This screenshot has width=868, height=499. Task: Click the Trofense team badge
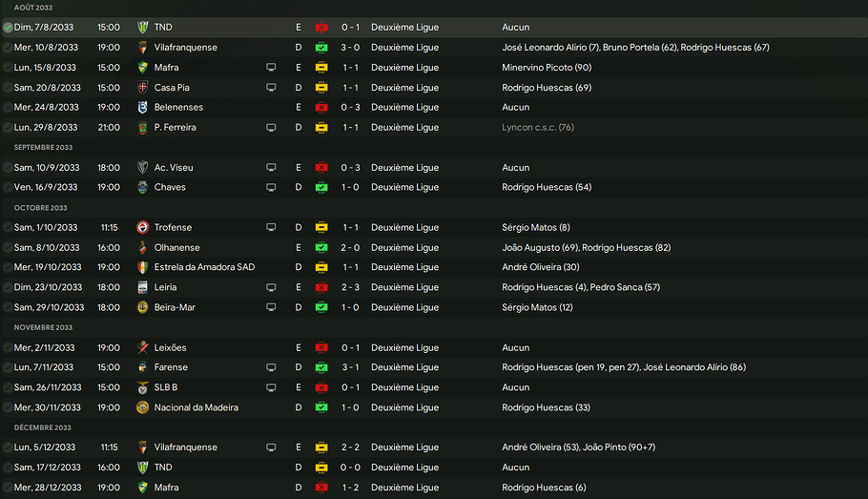(143, 227)
